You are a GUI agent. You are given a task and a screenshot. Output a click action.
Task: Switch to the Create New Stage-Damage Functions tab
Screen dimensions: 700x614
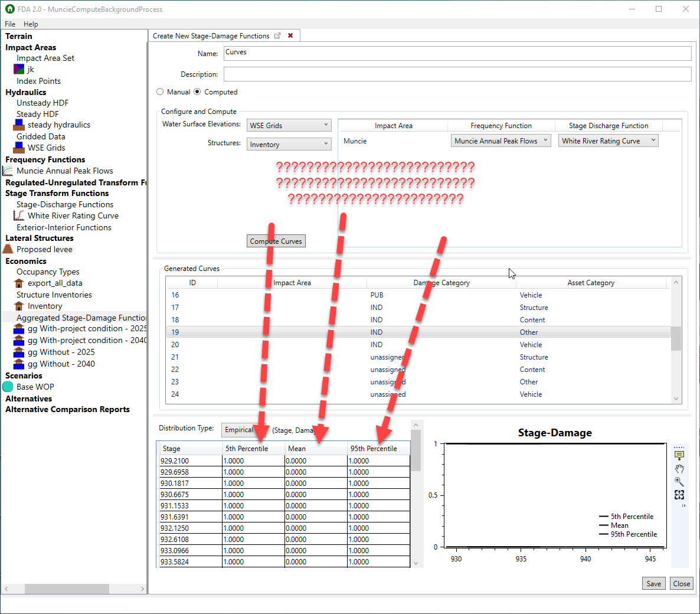212,35
